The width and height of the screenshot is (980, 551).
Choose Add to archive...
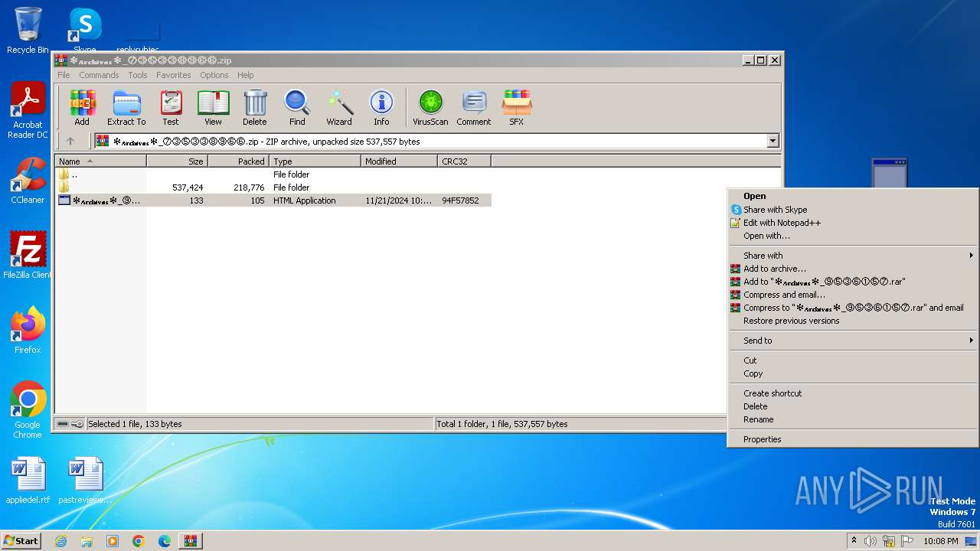pos(853,269)
